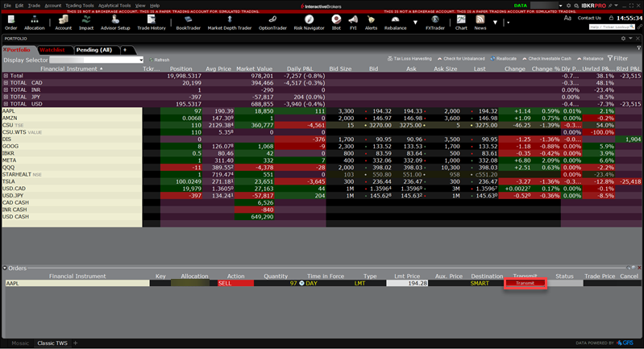Open News feed
Viewport: 644px width, 349px height.
(480, 23)
